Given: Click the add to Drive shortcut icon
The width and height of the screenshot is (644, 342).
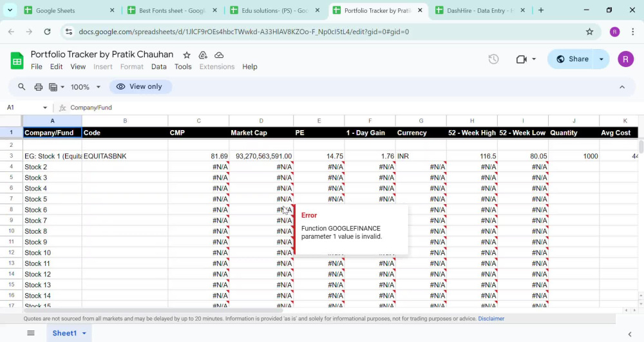Looking at the screenshot, I should [x=202, y=55].
